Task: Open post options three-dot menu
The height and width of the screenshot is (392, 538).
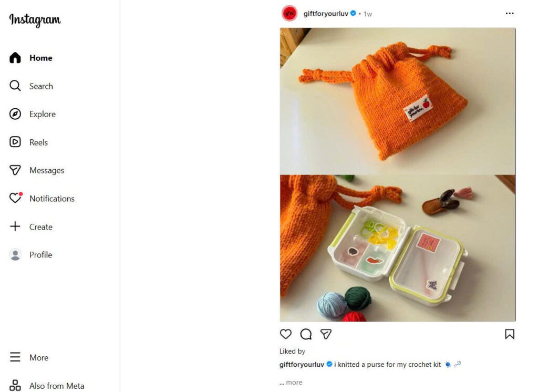Action: pos(509,14)
